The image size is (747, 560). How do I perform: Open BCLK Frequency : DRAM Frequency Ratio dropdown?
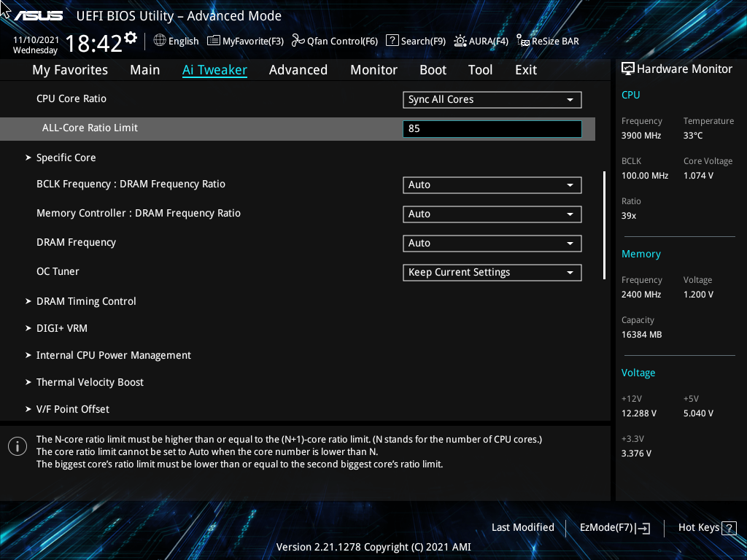[492, 184]
